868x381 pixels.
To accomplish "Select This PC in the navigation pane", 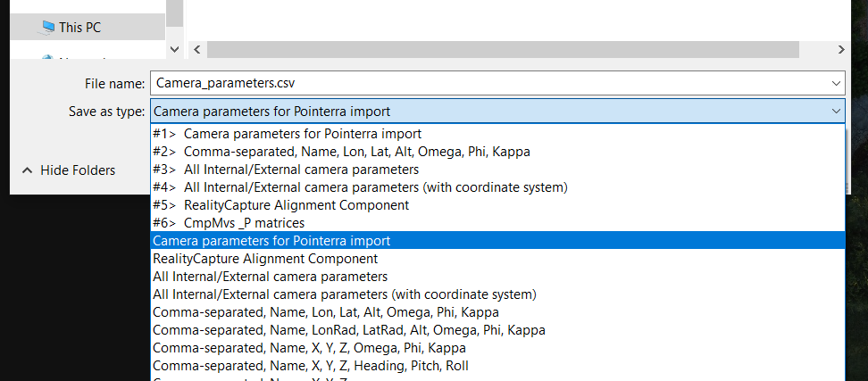I will click(x=88, y=27).
